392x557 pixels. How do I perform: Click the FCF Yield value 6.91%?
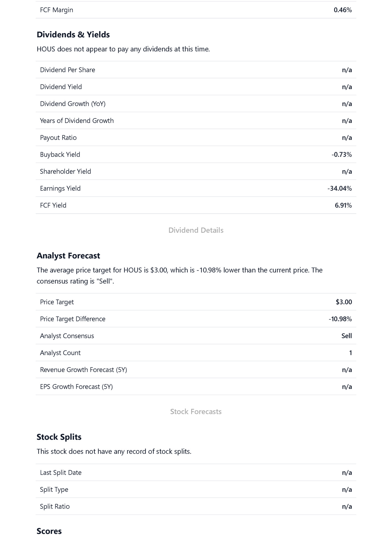pyautogui.click(x=343, y=205)
